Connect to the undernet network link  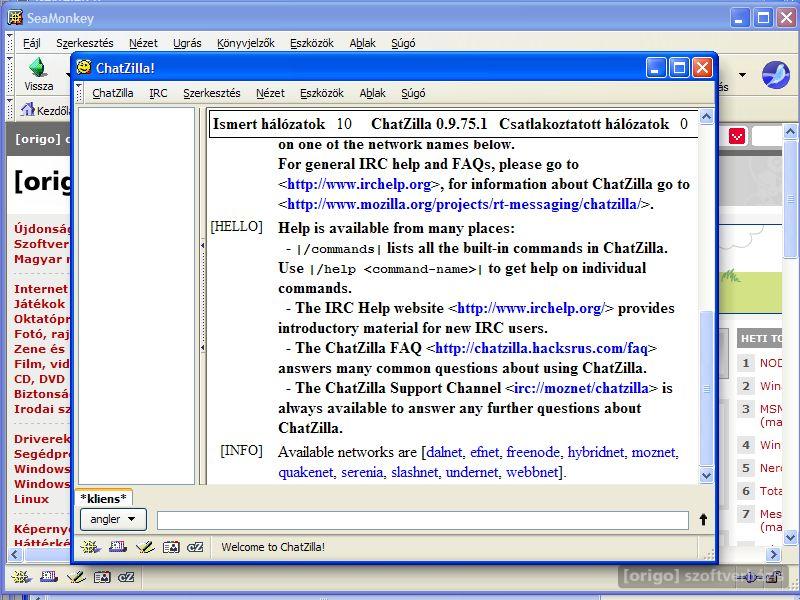[471, 472]
